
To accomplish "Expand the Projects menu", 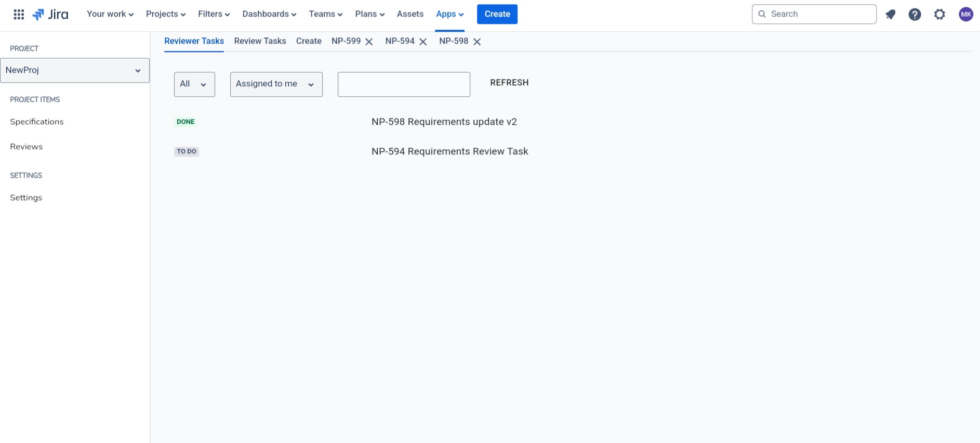I will (166, 14).
